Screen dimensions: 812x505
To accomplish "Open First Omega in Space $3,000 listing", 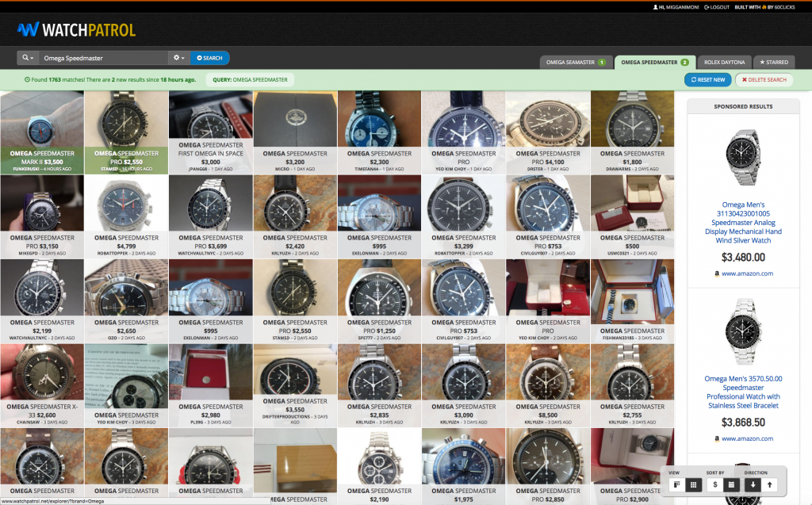I will 211,132.
